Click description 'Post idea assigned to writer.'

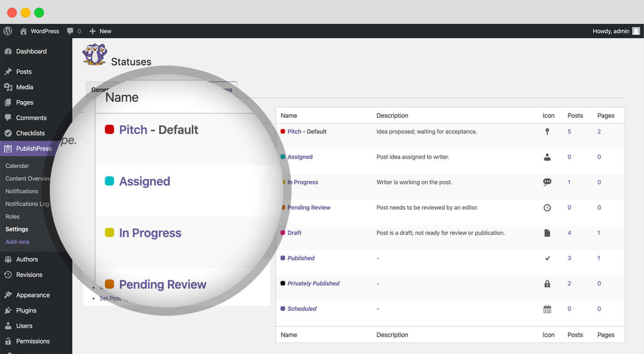tap(413, 157)
